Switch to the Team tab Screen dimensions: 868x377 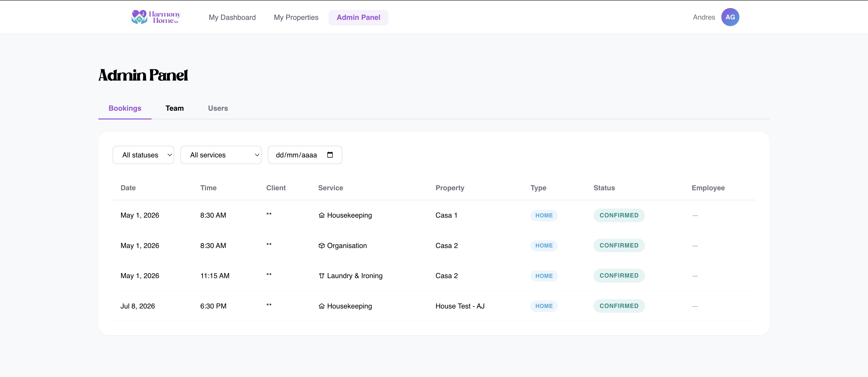coord(175,108)
